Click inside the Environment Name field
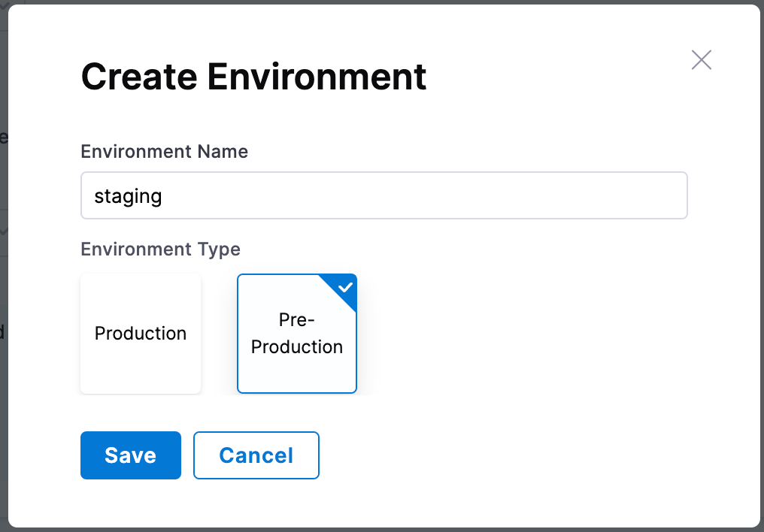 [384, 195]
